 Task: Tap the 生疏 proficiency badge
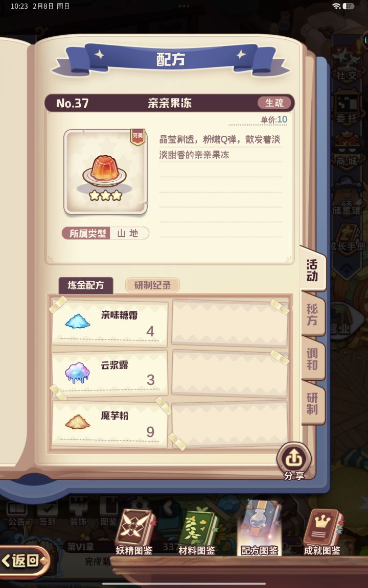pyautogui.click(x=274, y=103)
